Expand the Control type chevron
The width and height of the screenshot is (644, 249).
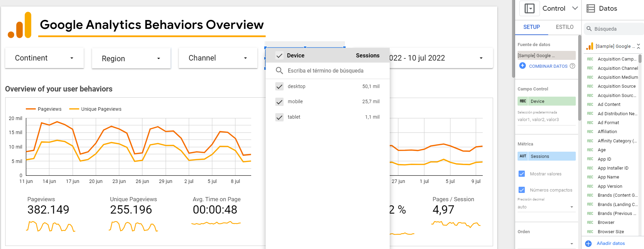pyautogui.click(x=575, y=8)
